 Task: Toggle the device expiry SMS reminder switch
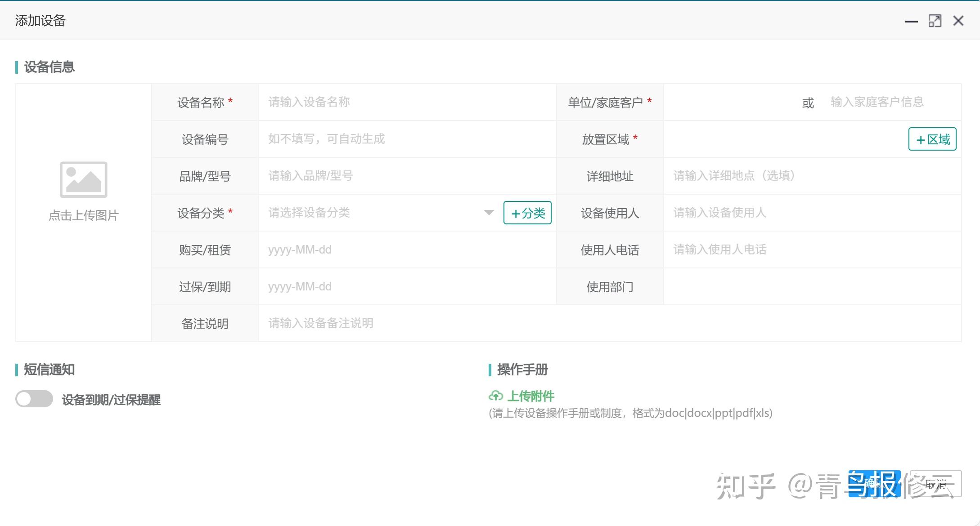pyautogui.click(x=34, y=399)
